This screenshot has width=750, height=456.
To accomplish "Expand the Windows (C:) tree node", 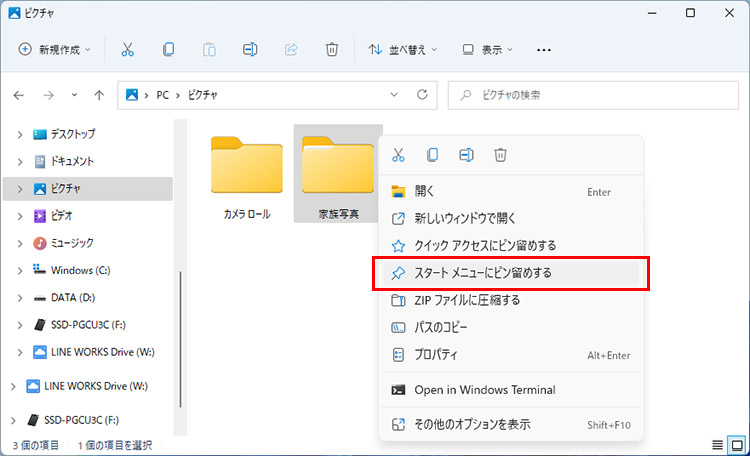I will click(x=19, y=270).
